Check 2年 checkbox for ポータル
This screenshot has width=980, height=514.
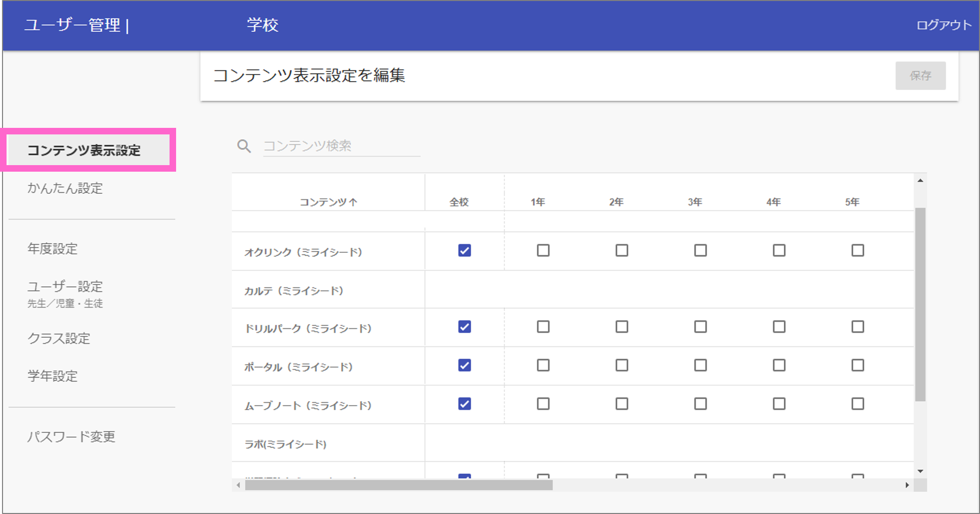(x=622, y=365)
